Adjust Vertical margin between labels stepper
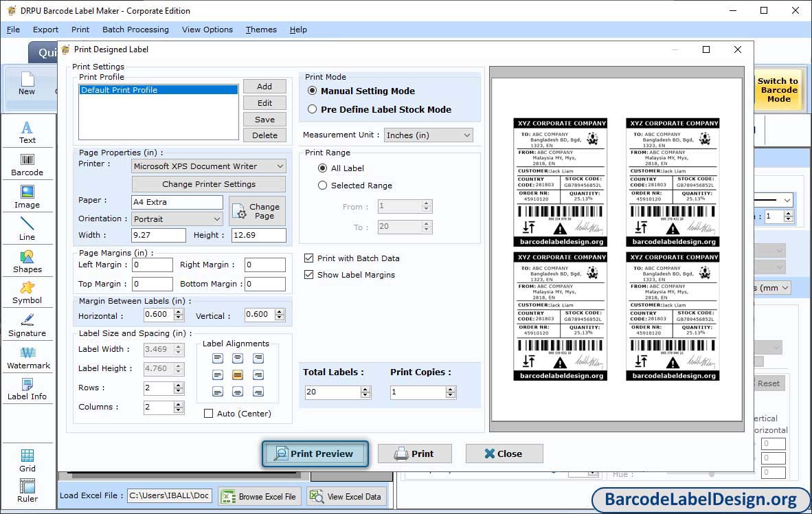 pos(280,315)
